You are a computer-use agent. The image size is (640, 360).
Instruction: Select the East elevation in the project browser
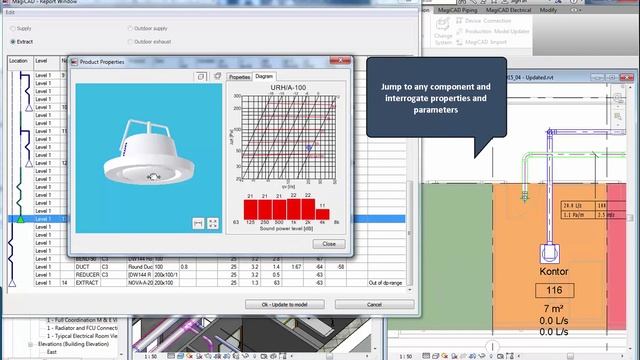point(52,352)
